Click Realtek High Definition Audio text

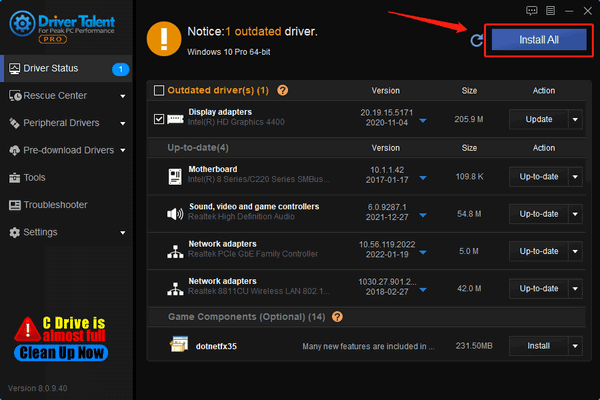[241, 217]
